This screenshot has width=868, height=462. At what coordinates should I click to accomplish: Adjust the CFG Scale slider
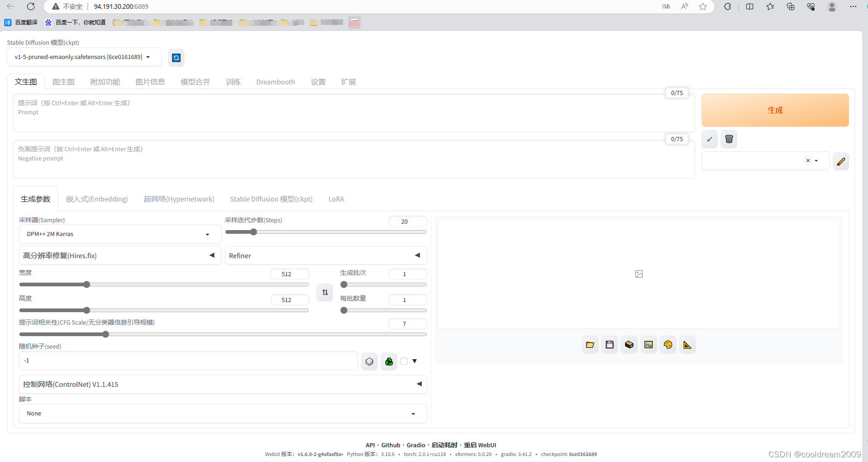223,334
